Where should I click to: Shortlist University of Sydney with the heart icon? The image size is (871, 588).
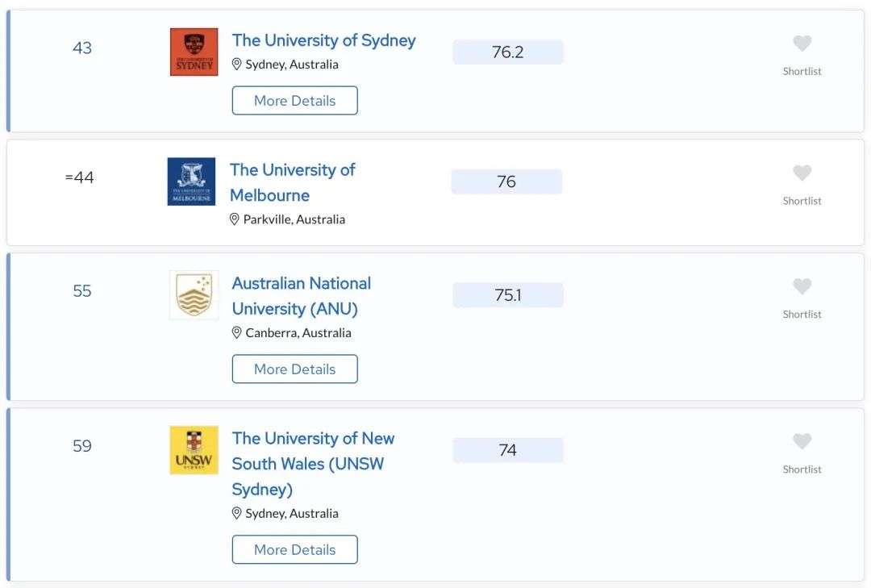point(802,43)
